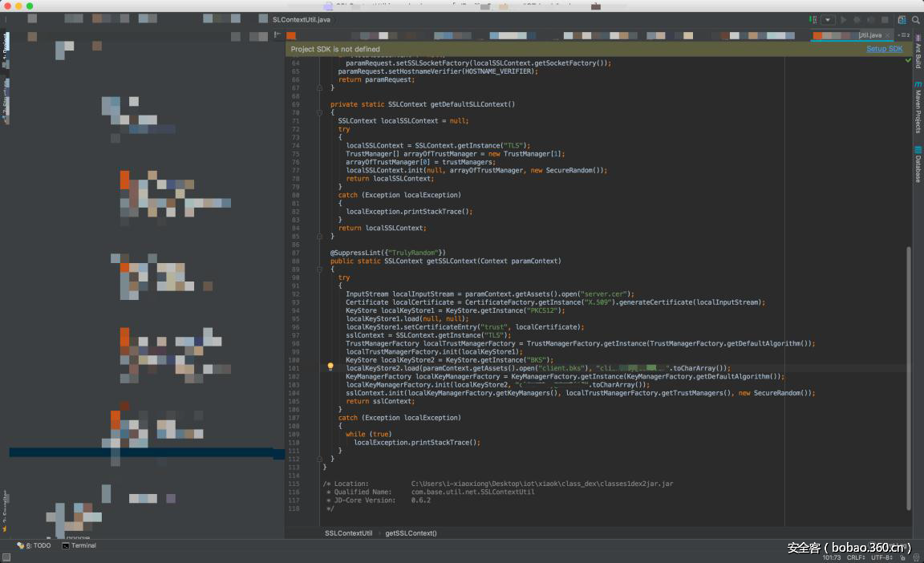This screenshot has width=924, height=563.
Task: Close the Util.java editor tab
Action: [887, 35]
